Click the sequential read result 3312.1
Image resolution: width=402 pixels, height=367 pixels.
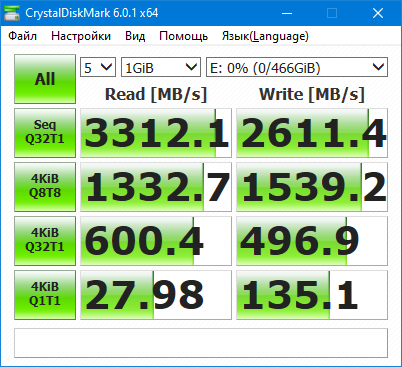156,133
